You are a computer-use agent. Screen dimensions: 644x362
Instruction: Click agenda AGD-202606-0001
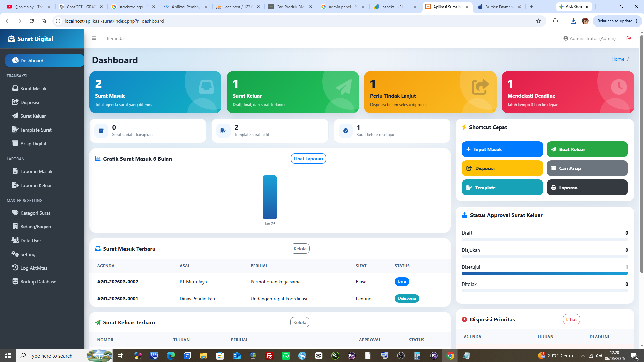point(117,299)
